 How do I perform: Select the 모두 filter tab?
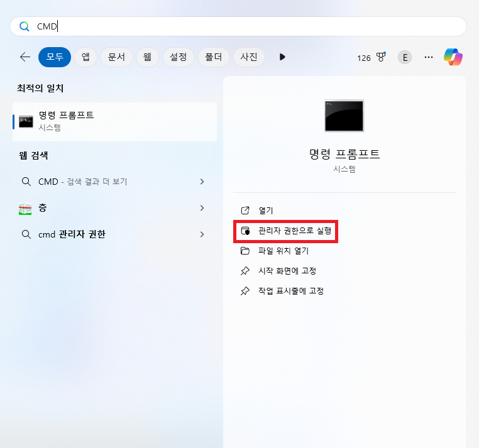tap(55, 57)
